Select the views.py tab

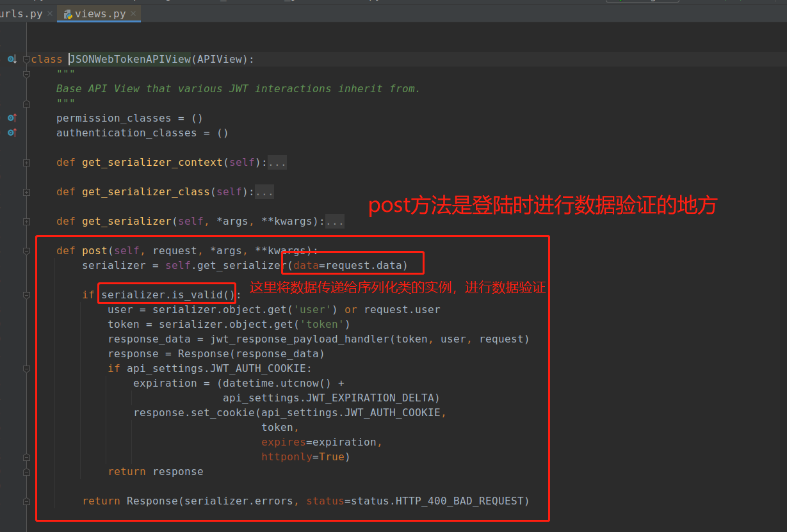[99, 13]
